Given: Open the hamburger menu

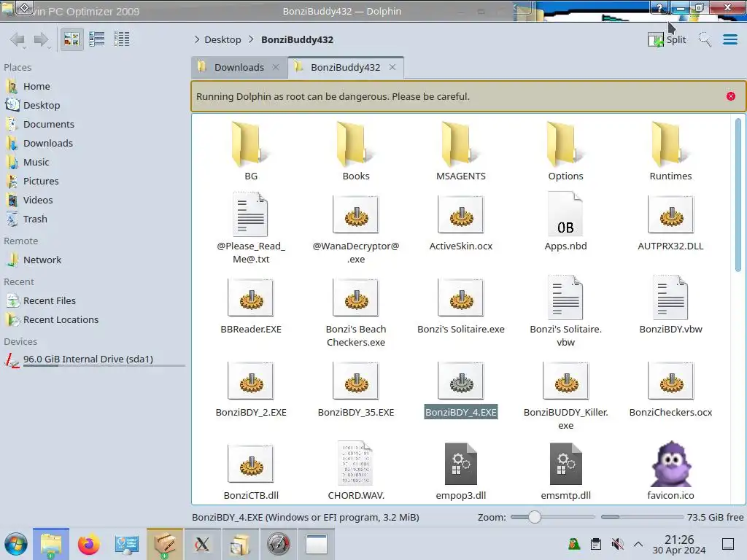Looking at the screenshot, I should 729,39.
